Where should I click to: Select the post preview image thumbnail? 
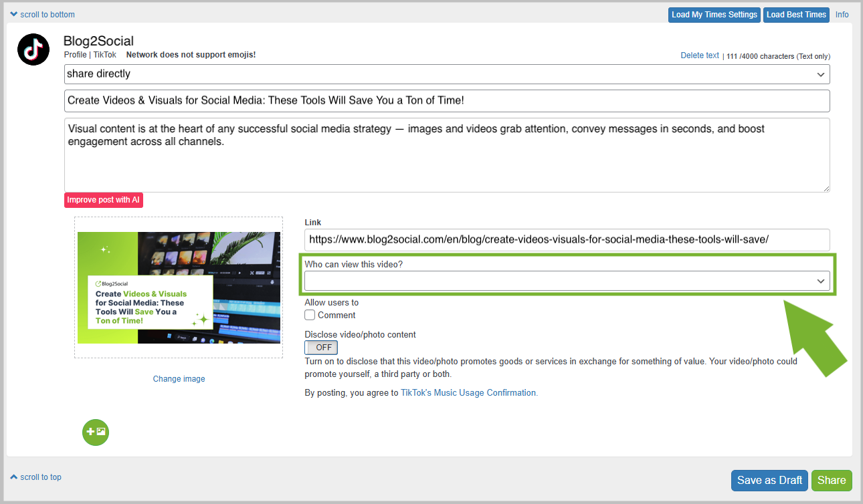pos(179,287)
